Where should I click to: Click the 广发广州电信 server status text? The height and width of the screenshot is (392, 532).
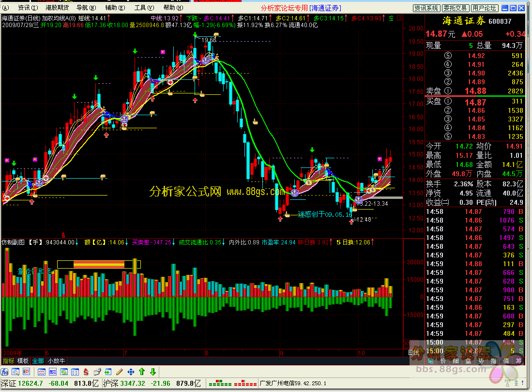point(293,383)
